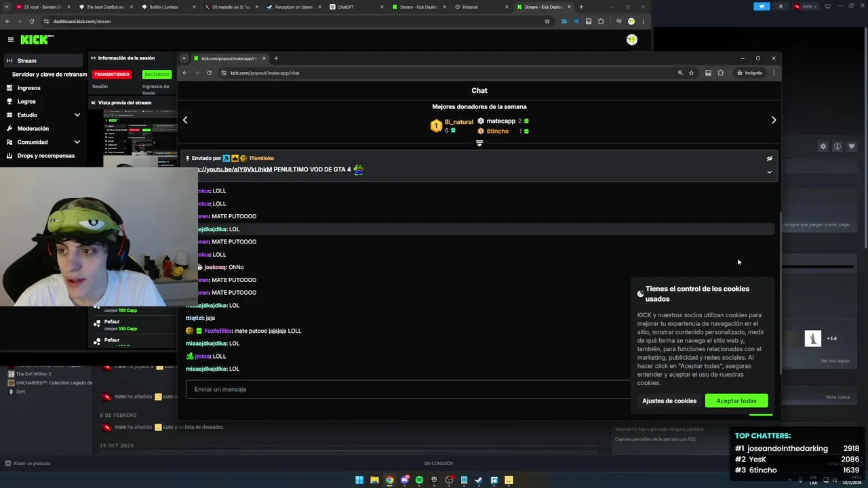Open the Windows Start menu
The width and height of the screenshot is (868, 488).
[x=359, y=480]
